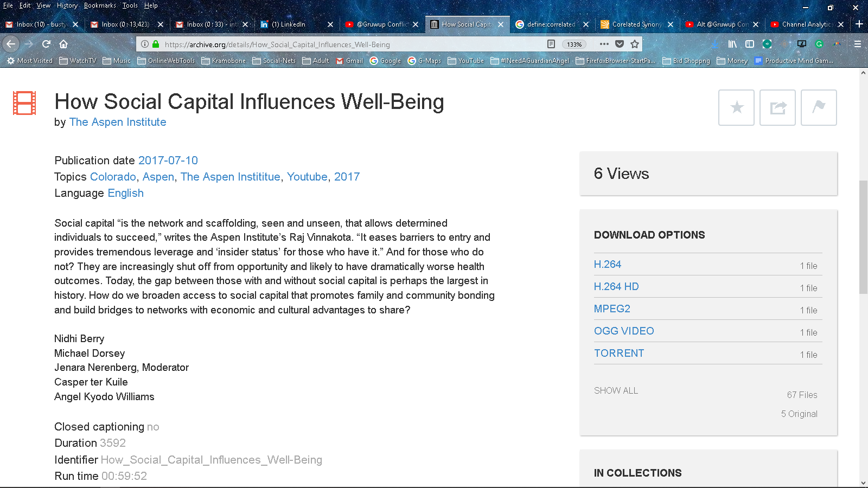Click English language link
868x488 pixels.
[x=126, y=193]
